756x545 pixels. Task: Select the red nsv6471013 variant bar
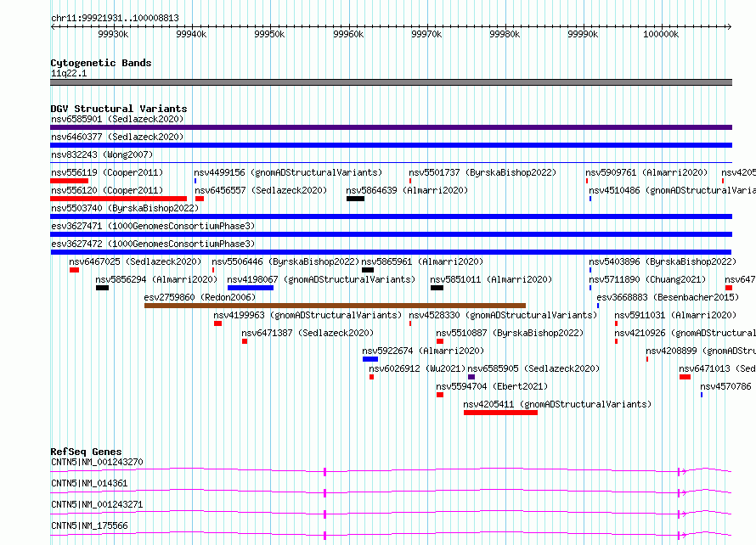(x=685, y=377)
